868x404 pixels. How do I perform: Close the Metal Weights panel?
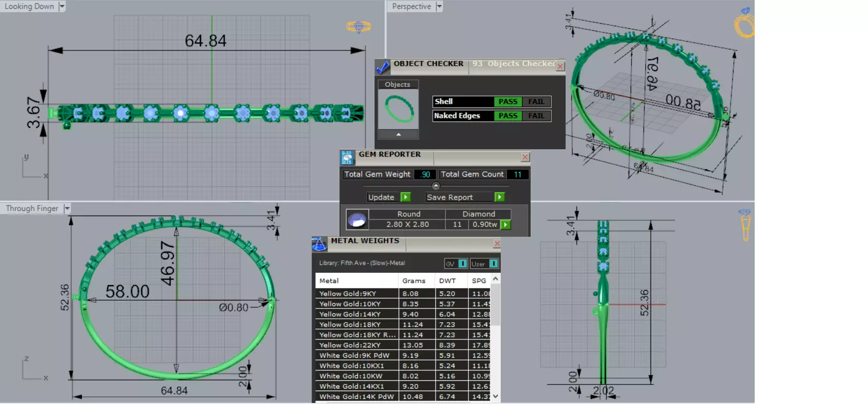[x=497, y=243]
